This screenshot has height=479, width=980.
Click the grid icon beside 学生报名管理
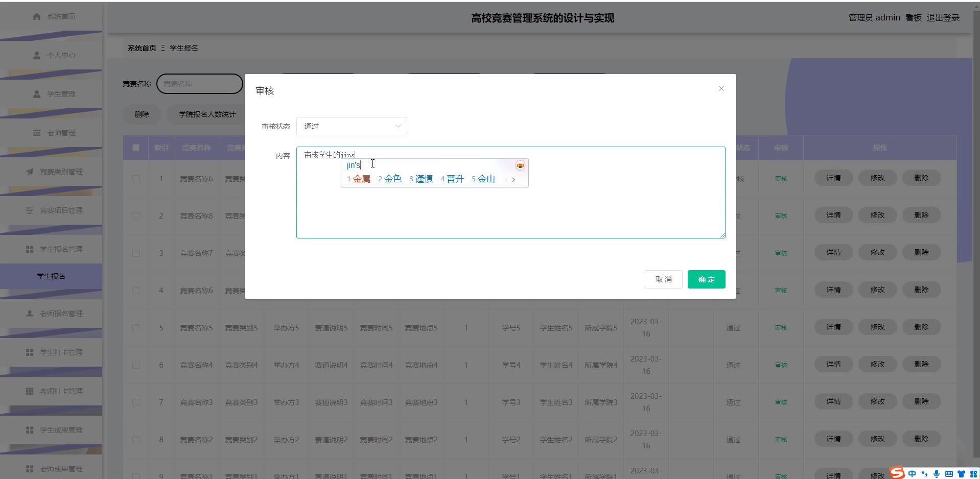coord(30,249)
